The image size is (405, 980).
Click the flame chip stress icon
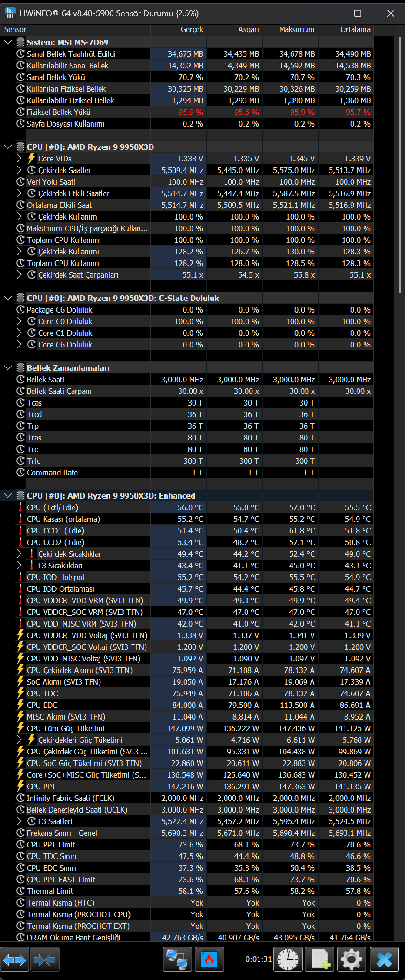coord(209,960)
